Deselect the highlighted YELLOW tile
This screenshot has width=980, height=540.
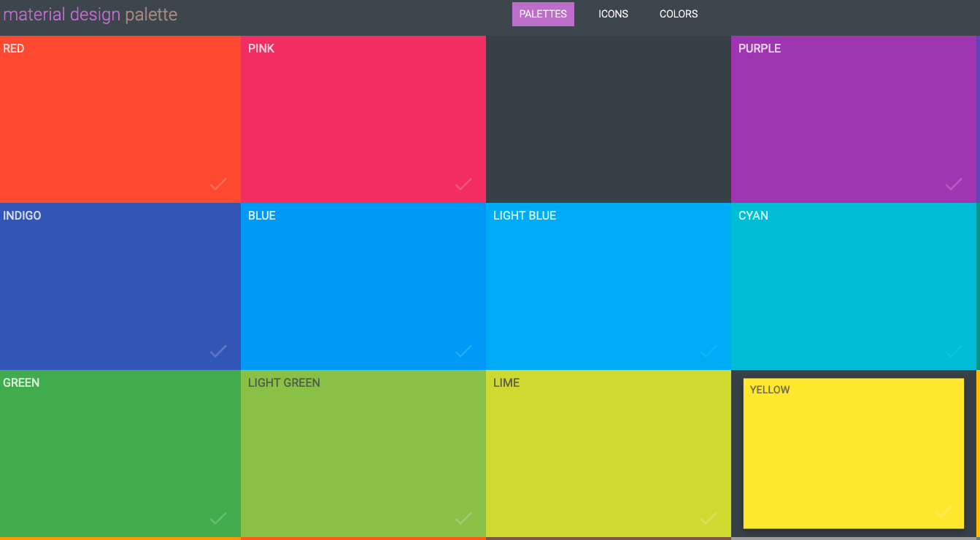tap(943, 511)
